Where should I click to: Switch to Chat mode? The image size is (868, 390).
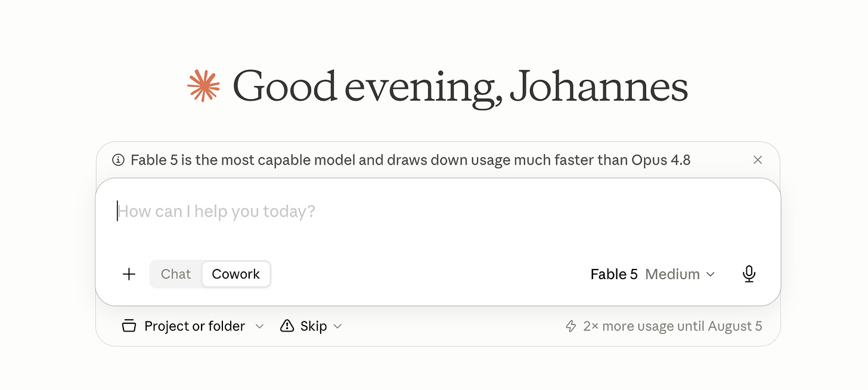[176, 274]
